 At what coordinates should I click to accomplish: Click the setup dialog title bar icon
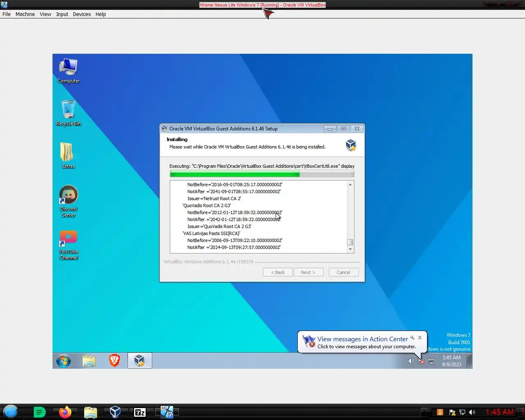click(164, 128)
